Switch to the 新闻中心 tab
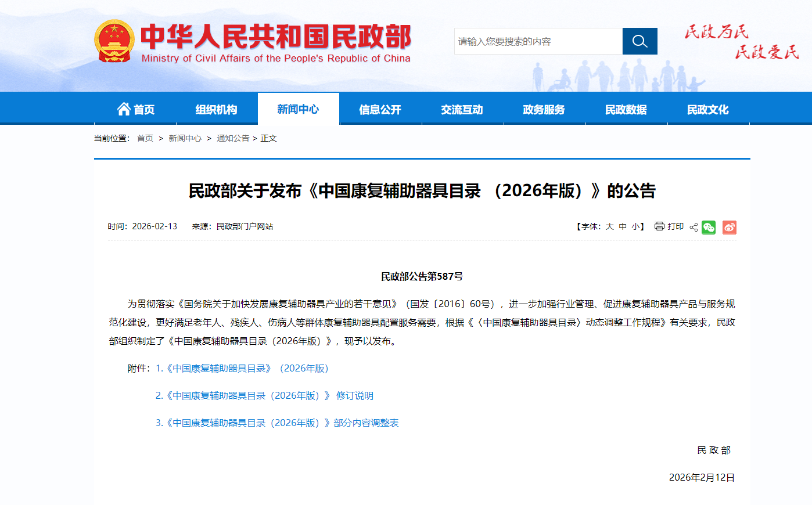Image resolution: width=812 pixels, height=505 pixels. (298, 108)
